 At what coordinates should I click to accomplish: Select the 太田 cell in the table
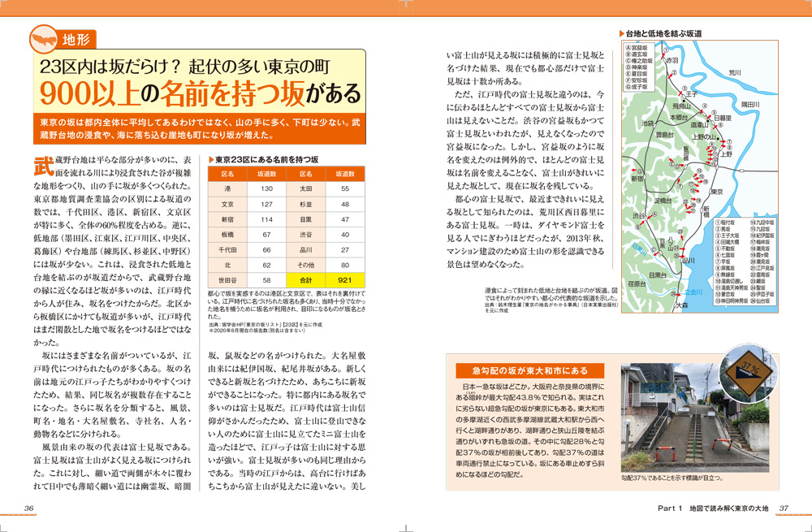tap(306, 189)
